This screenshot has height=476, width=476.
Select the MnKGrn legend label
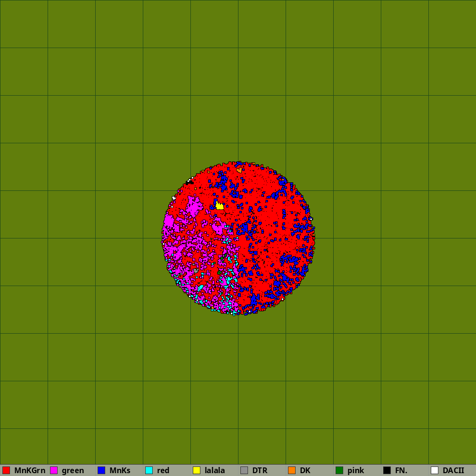(x=30, y=470)
